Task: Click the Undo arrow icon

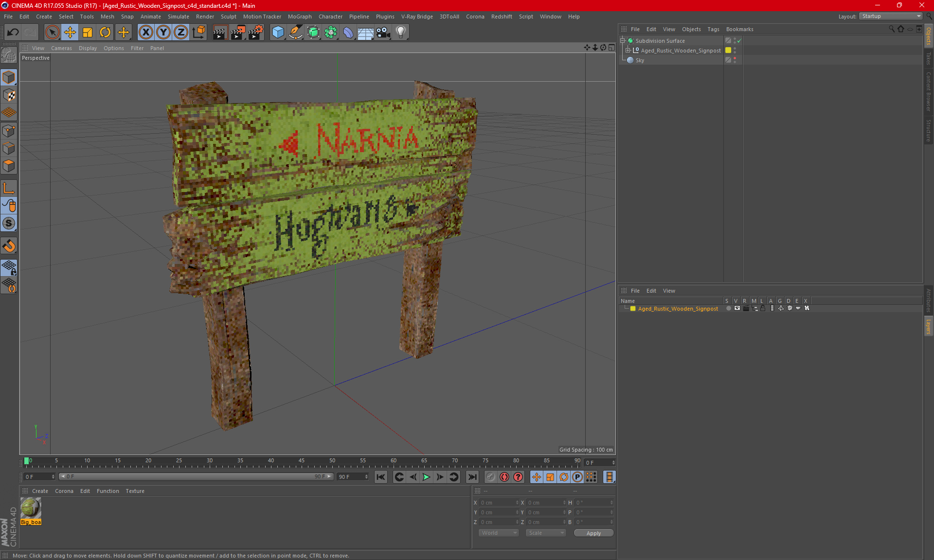Action: pyautogui.click(x=13, y=32)
